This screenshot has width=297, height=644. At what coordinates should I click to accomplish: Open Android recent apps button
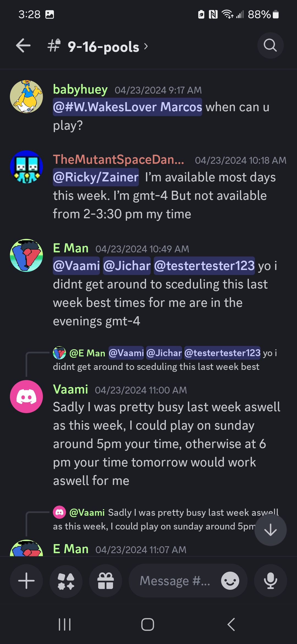tap(65, 624)
